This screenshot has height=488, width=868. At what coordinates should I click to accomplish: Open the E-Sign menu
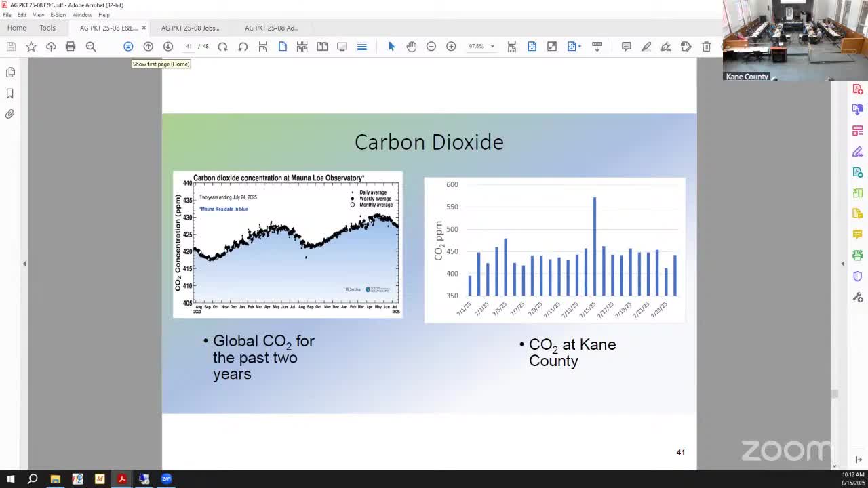click(x=58, y=15)
